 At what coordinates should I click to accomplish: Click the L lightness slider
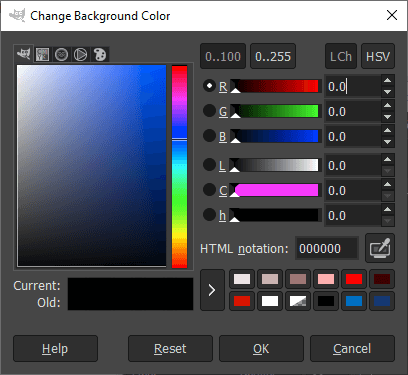tap(275, 165)
